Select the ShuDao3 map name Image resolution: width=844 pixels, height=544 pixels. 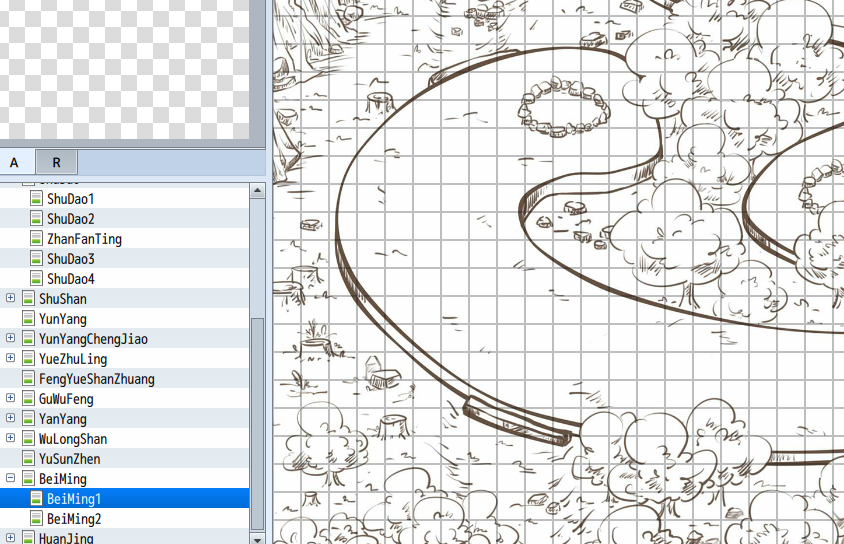pos(71,259)
